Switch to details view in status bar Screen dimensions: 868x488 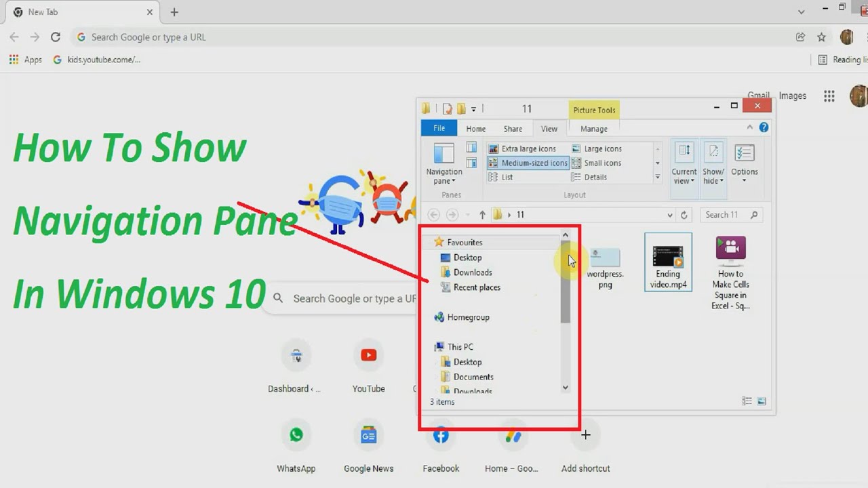tap(747, 401)
